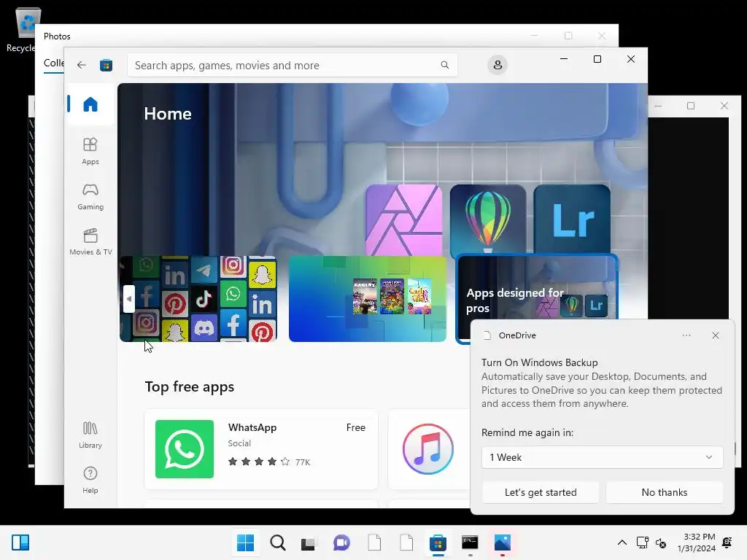Image resolution: width=747 pixels, height=560 pixels.
Task: Click the WhatsApp app icon
Action: pos(185,449)
